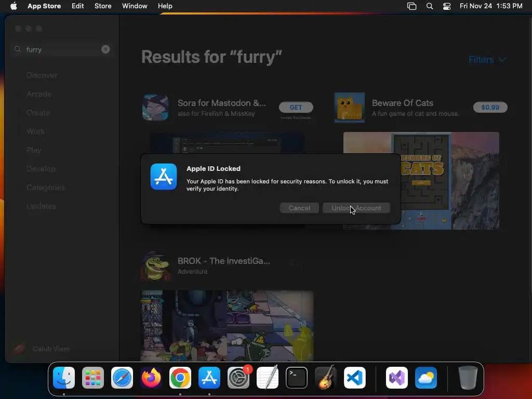
Task: Select Create in the sidebar
Action: click(x=38, y=113)
